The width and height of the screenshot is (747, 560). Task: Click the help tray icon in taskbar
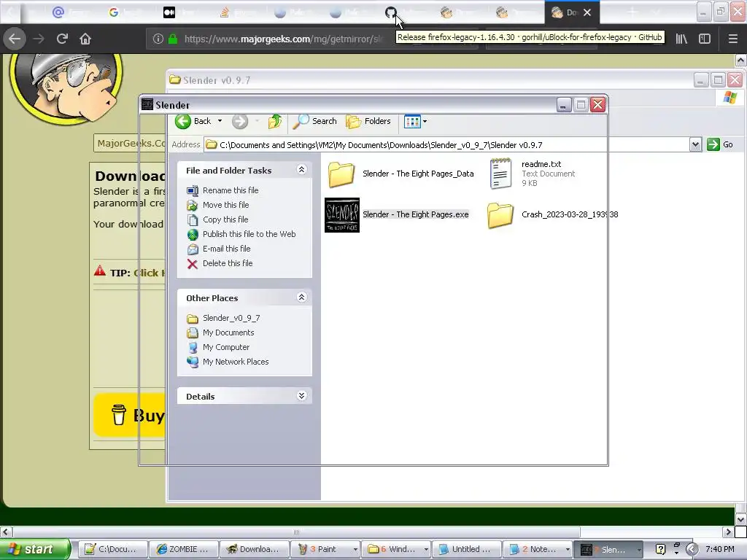point(660,549)
